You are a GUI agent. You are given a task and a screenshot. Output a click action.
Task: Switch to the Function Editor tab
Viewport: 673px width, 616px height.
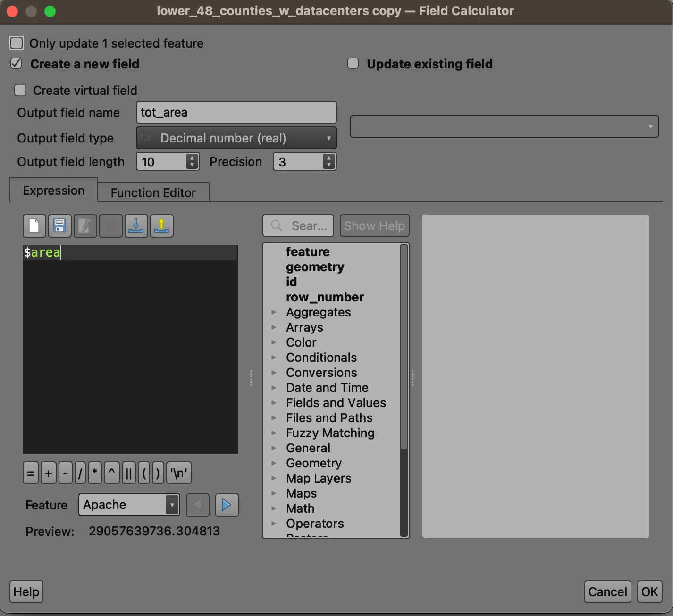pyautogui.click(x=153, y=192)
